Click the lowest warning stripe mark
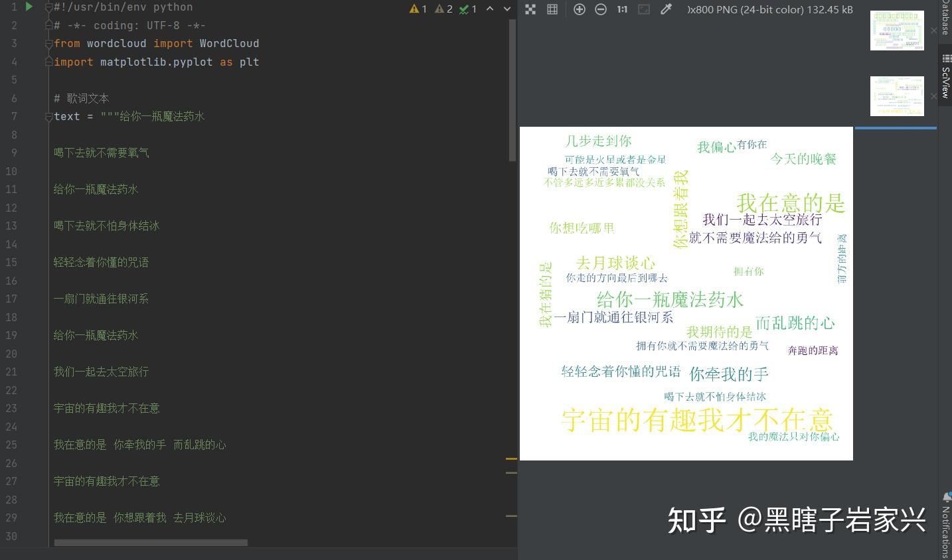 coord(511,516)
